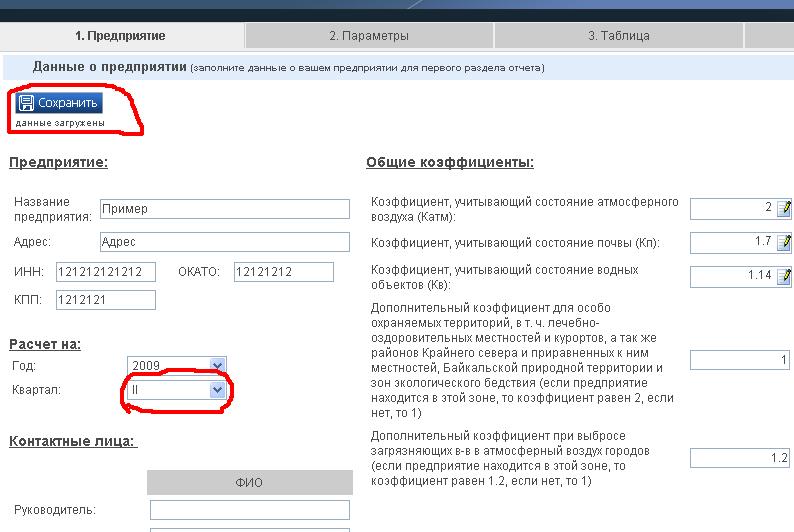Open the 2. Параметры tab
Viewport: 794px width, 532px height.
click(x=369, y=36)
